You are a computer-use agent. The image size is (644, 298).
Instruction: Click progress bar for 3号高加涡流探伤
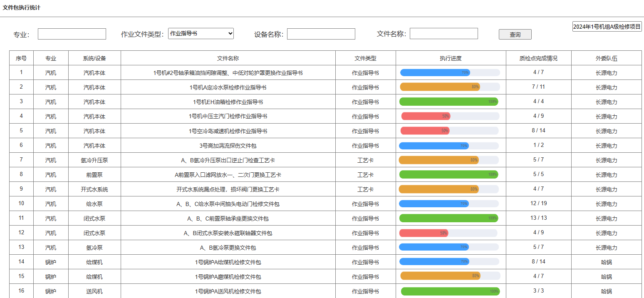[449, 146]
